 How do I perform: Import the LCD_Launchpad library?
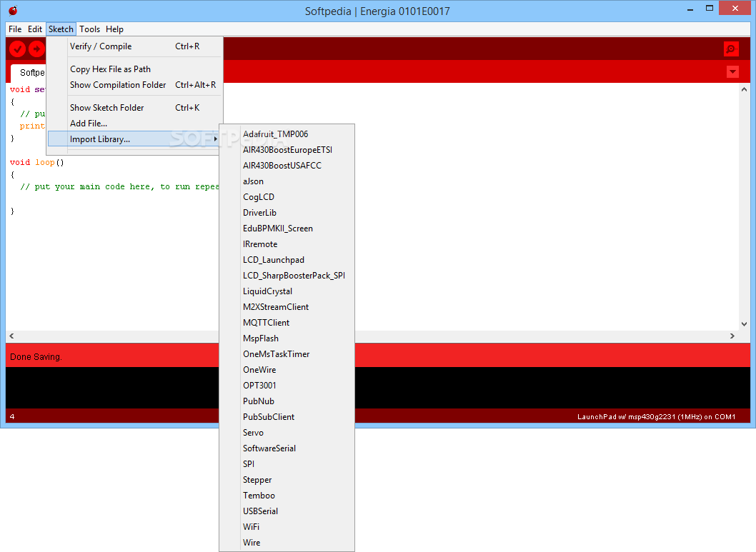coord(287,260)
